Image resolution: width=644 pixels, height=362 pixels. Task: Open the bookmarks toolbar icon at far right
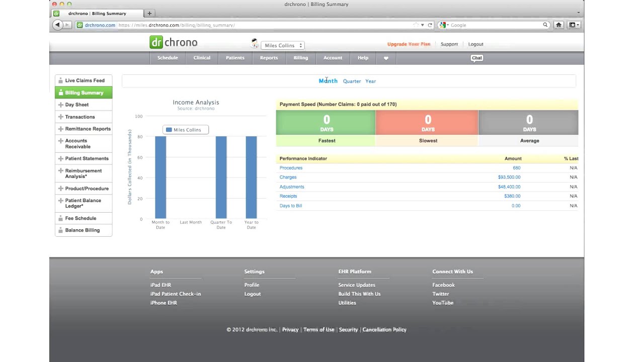(x=574, y=25)
